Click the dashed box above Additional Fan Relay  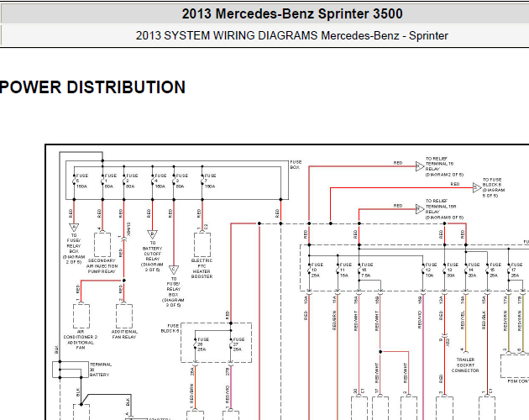pos(124,316)
